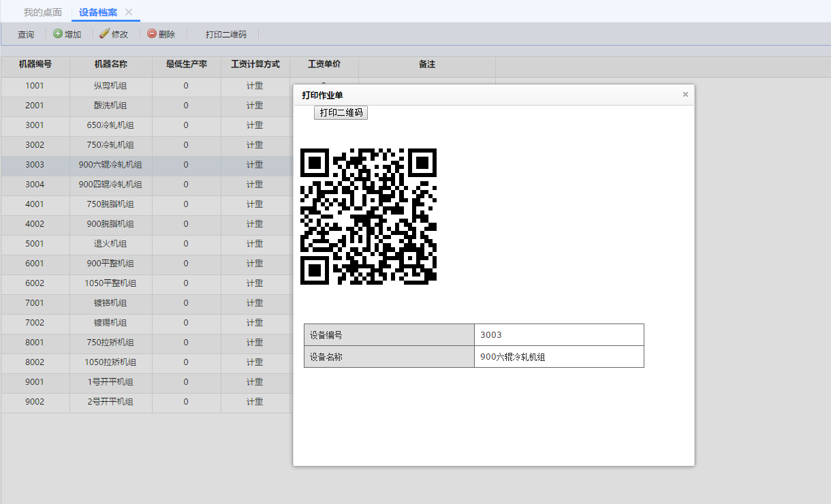Select machine number 6002
Viewport: 831px width, 504px height.
(x=35, y=283)
